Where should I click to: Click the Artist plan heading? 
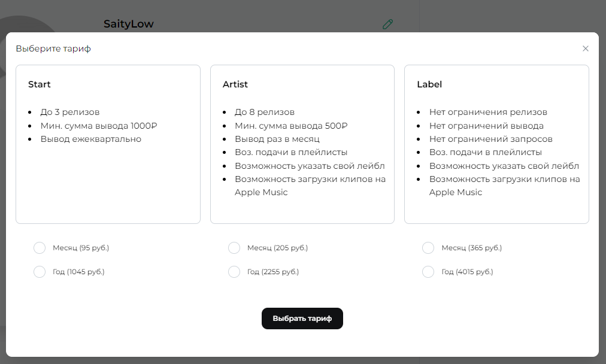coord(235,84)
